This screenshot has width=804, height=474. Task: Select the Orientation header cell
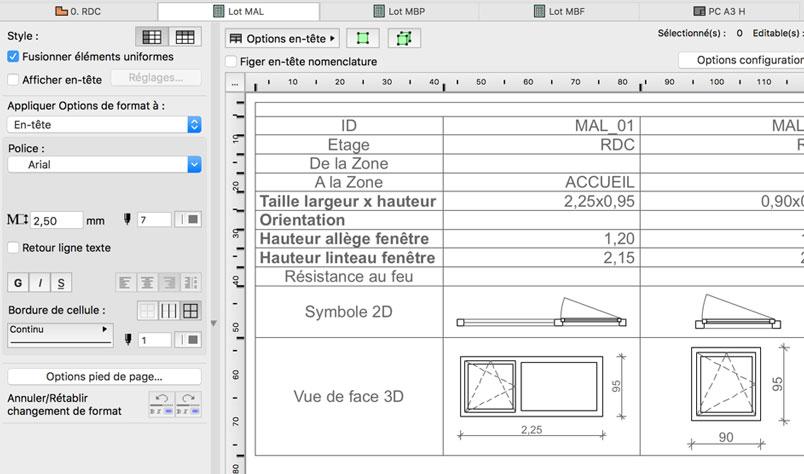[349, 220]
